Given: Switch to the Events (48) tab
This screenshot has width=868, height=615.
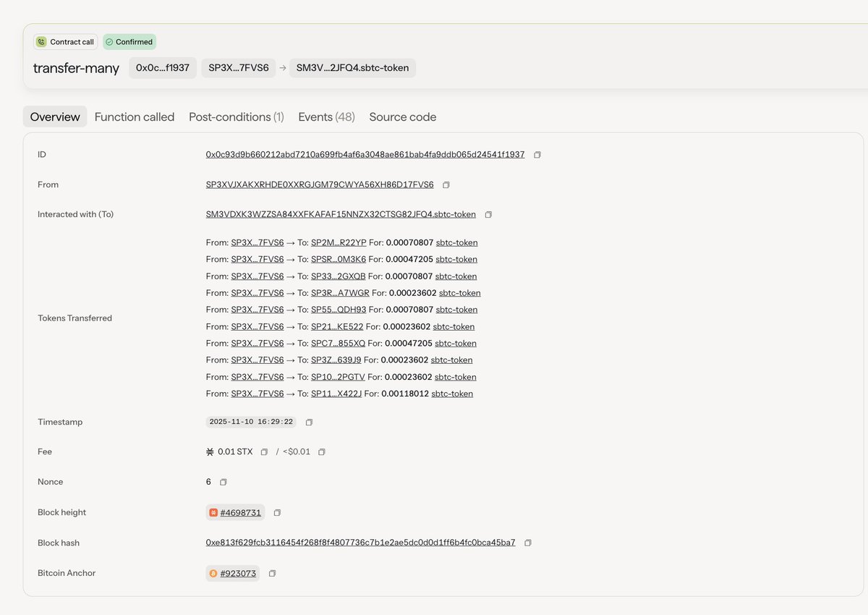Looking at the screenshot, I should tap(326, 116).
